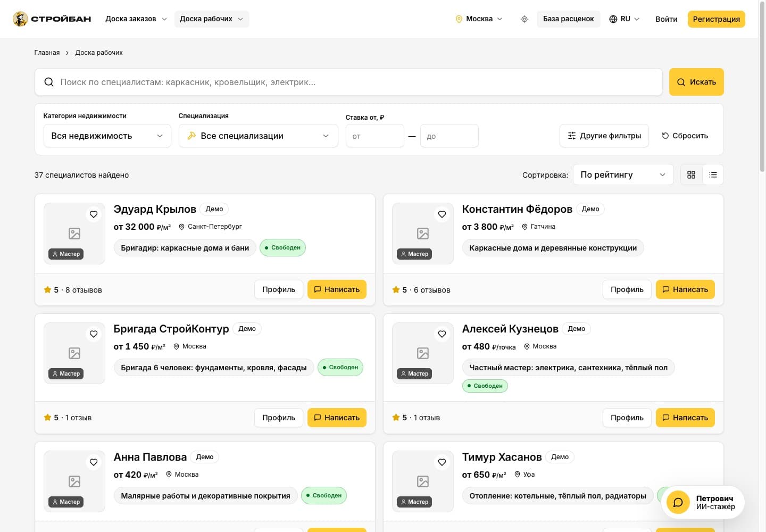Click Эдуард Крылов's photo placeholder
Screen dimensions: 766x532
point(74,234)
